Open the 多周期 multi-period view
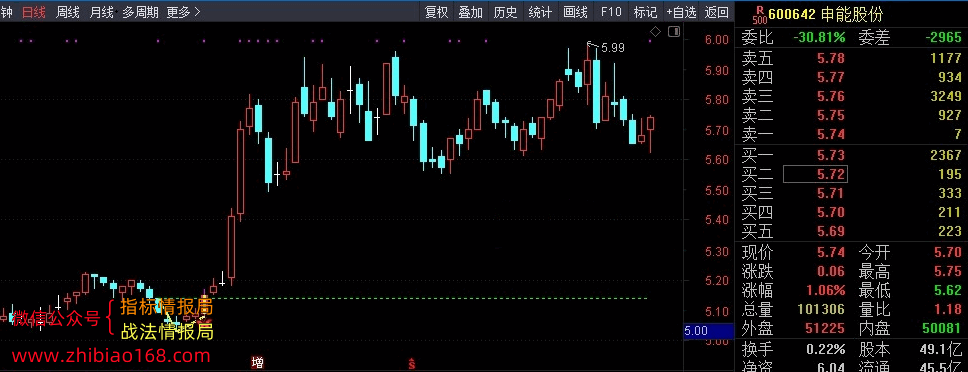The height and width of the screenshot is (372, 968). coord(140,12)
